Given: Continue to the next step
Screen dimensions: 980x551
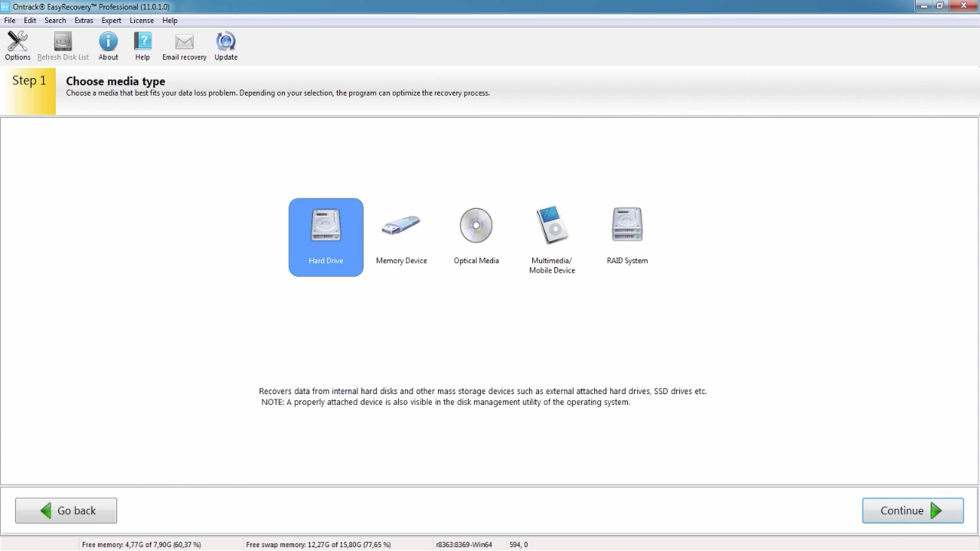Looking at the screenshot, I should pos(913,510).
